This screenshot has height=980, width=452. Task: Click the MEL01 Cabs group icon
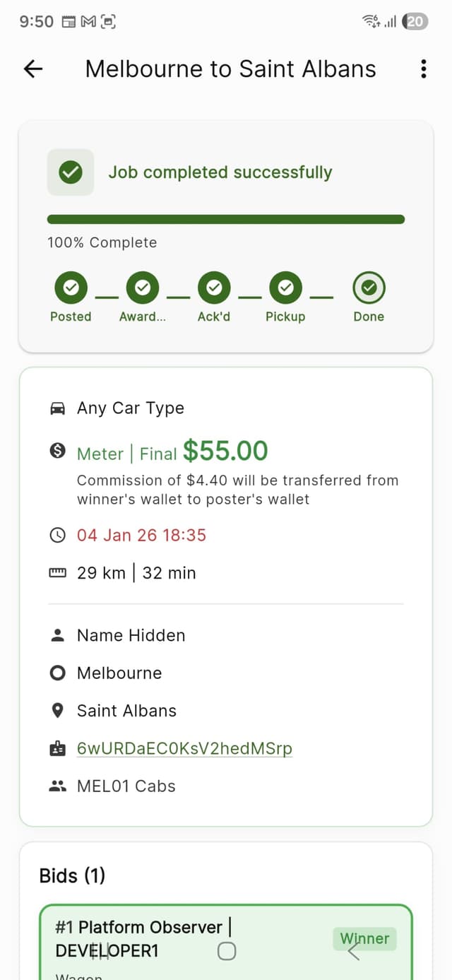(59, 786)
